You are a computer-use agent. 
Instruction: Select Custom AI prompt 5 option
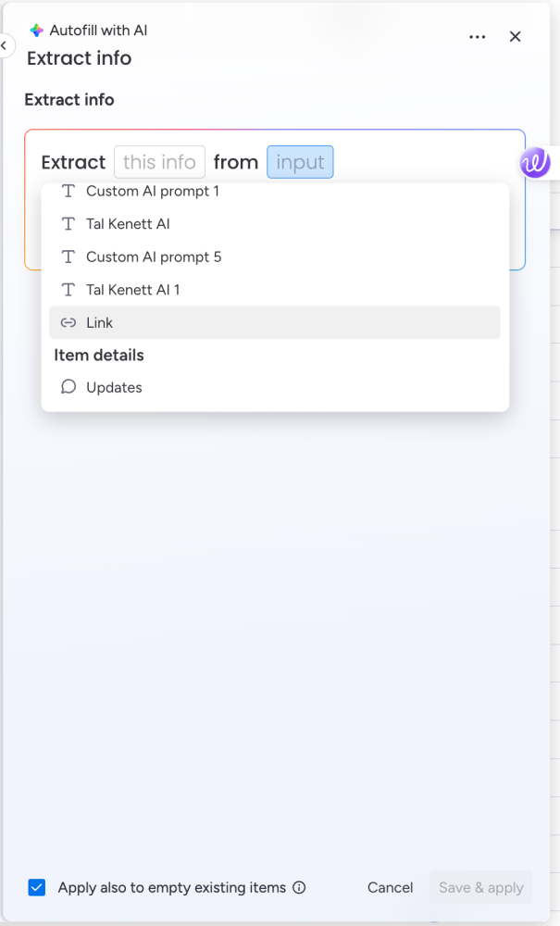pyautogui.click(x=154, y=257)
